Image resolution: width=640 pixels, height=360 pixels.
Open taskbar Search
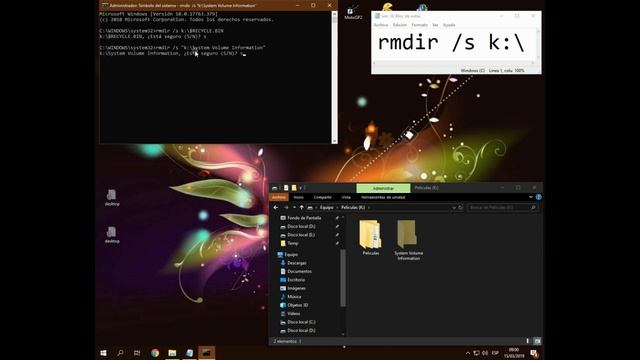120,353
